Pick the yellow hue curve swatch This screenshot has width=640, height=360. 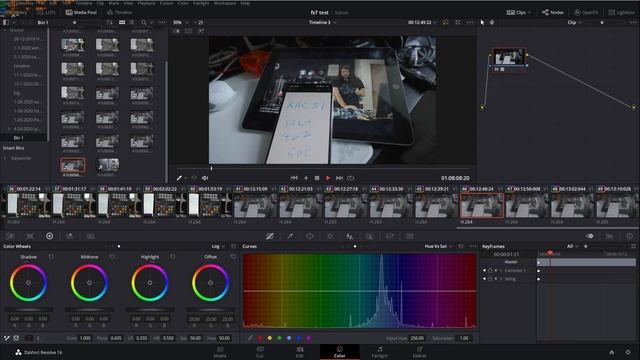(x=269, y=338)
